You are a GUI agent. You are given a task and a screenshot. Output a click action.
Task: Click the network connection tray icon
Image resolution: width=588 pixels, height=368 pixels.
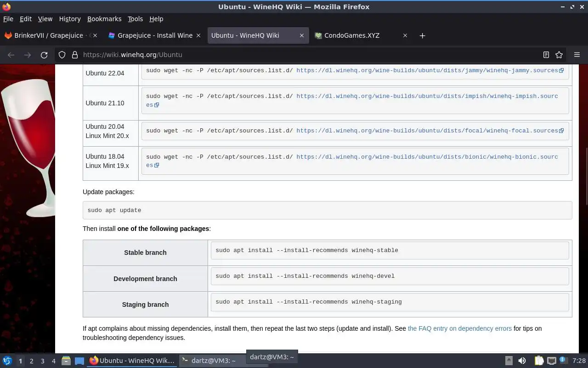pos(551,361)
